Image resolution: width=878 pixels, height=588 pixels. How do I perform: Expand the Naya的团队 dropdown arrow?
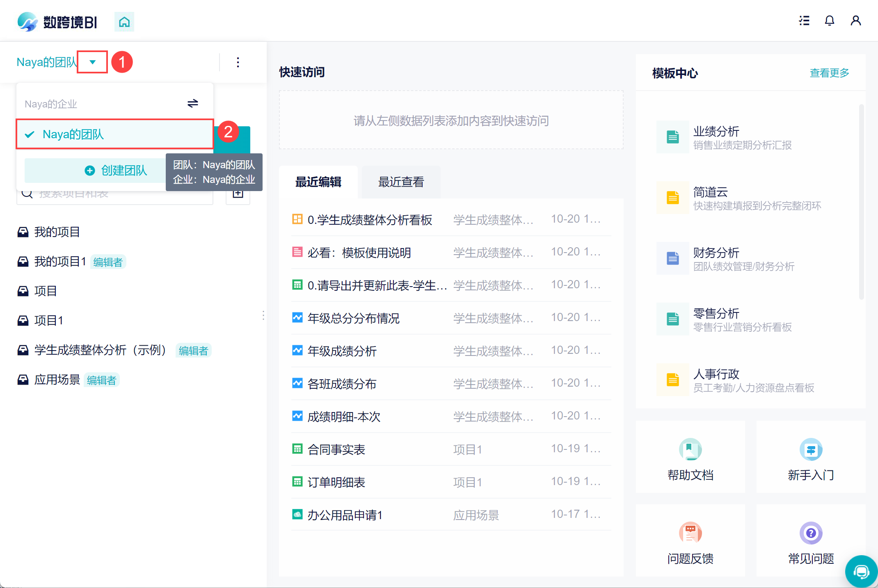pos(93,62)
